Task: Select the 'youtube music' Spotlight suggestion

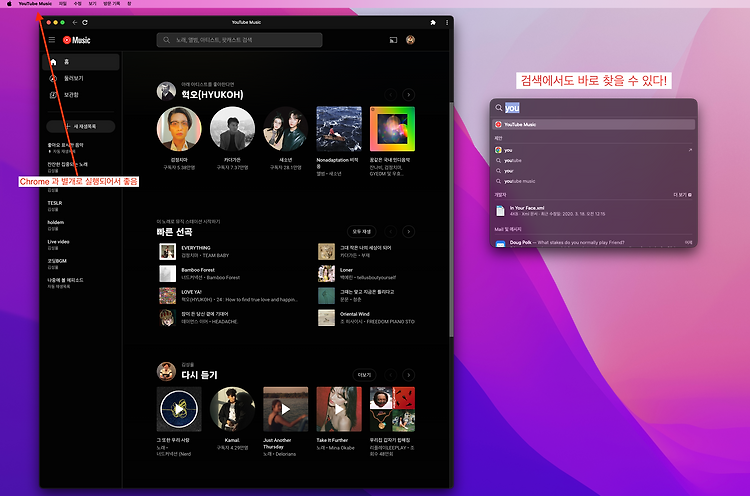Action: (x=593, y=181)
